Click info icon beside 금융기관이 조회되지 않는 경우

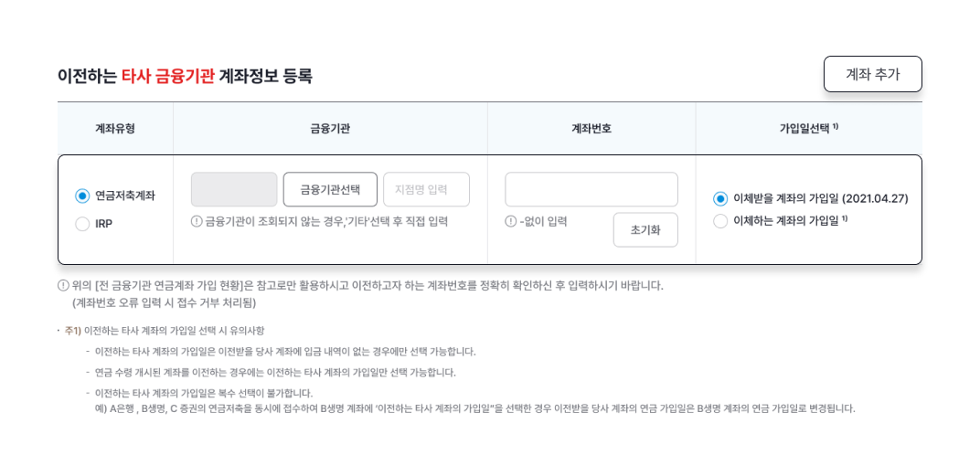197,221
